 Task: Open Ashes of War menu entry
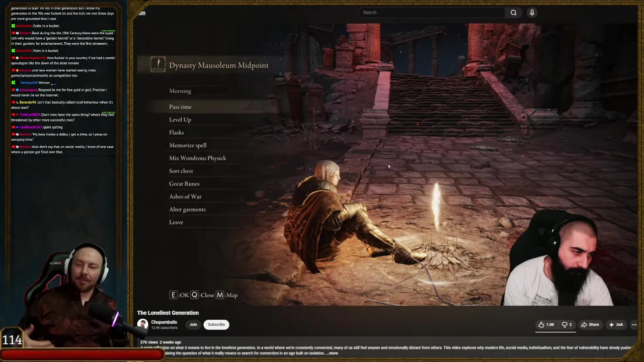(185, 197)
